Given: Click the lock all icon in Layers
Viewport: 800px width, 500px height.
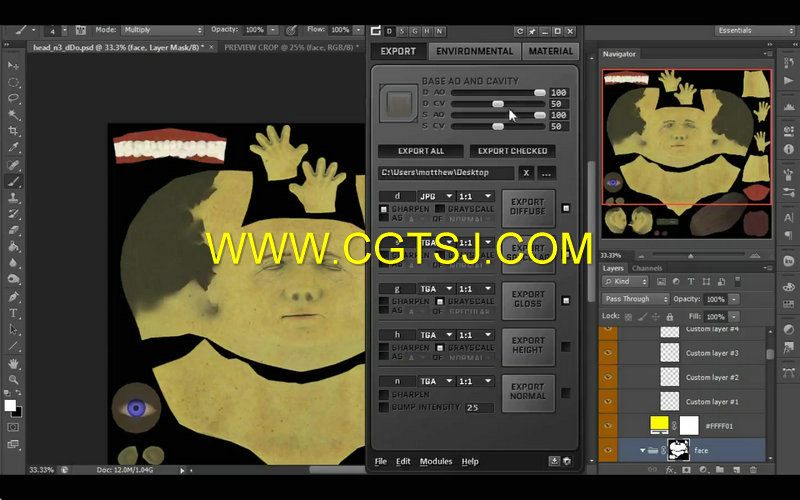Looking at the screenshot, I should click(670, 317).
